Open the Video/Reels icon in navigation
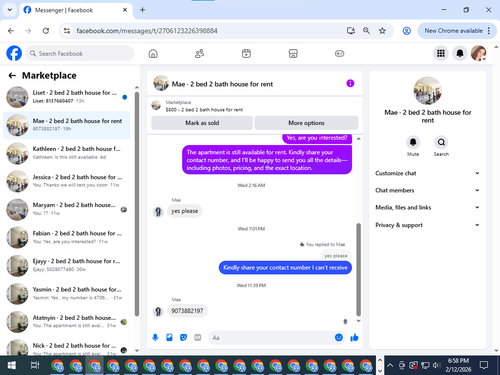This screenshot has width=500, height=375. pyautogui.click(x=246, y=53)
